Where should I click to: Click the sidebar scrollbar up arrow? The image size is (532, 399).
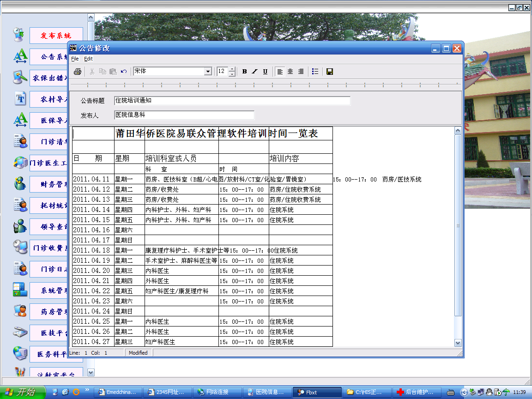coord(91,17)
